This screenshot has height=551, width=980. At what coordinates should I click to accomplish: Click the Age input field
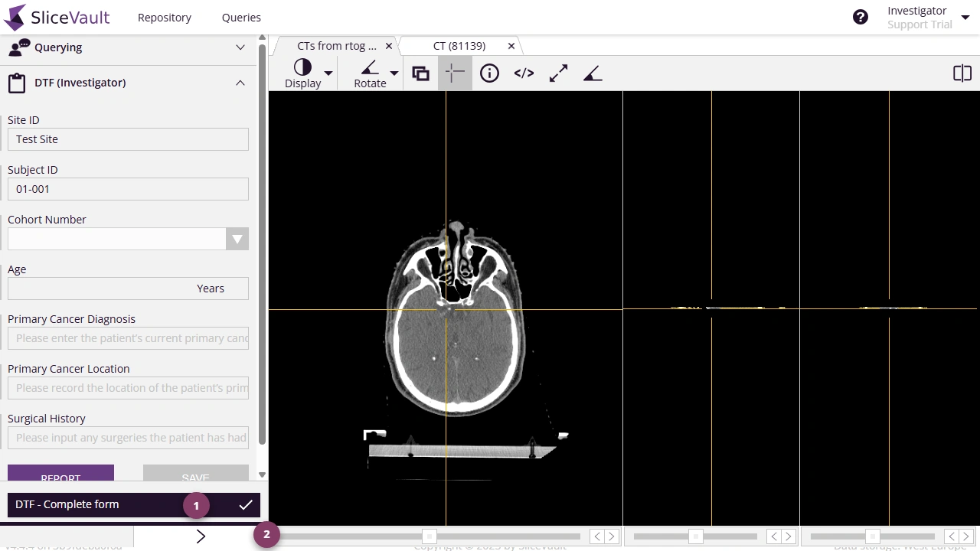click(128, 289)
